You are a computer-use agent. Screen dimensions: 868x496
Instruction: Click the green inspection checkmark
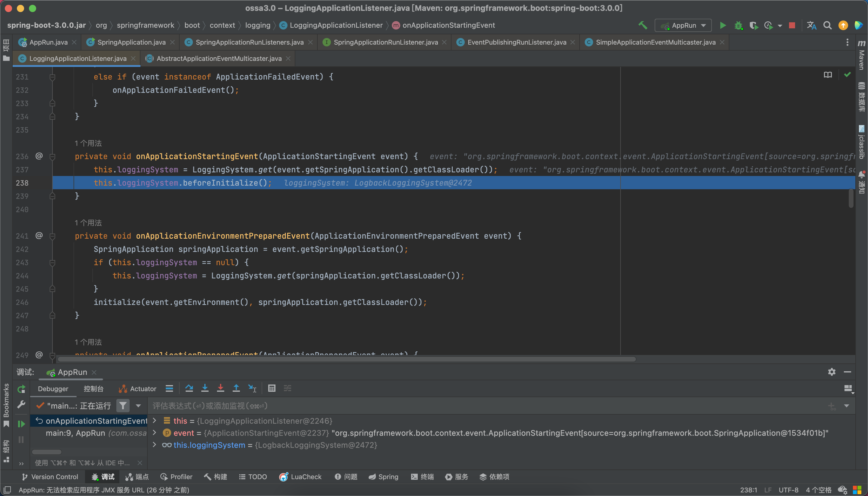pyautogui.click(x=847, y=75)
